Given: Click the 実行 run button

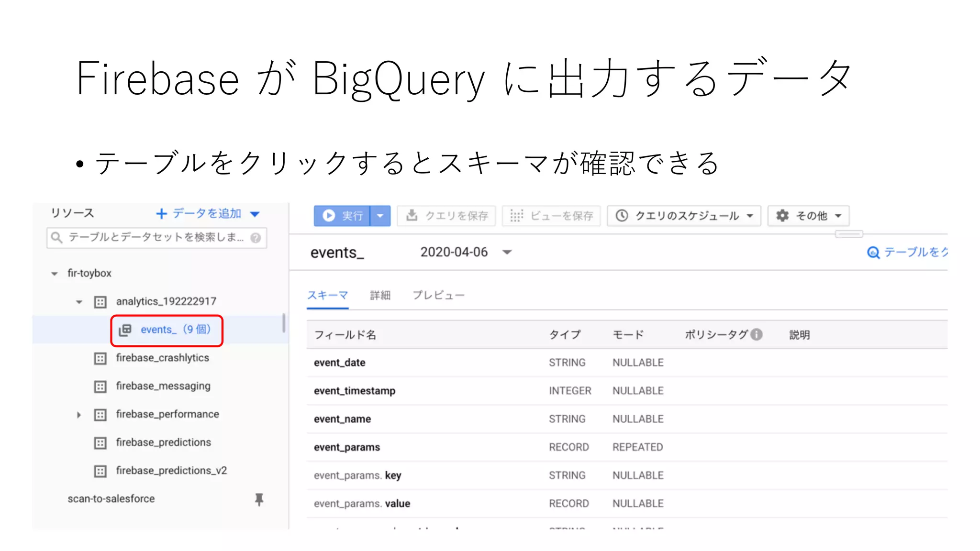Looking at the screenshot, I should [x=342, y=216].
